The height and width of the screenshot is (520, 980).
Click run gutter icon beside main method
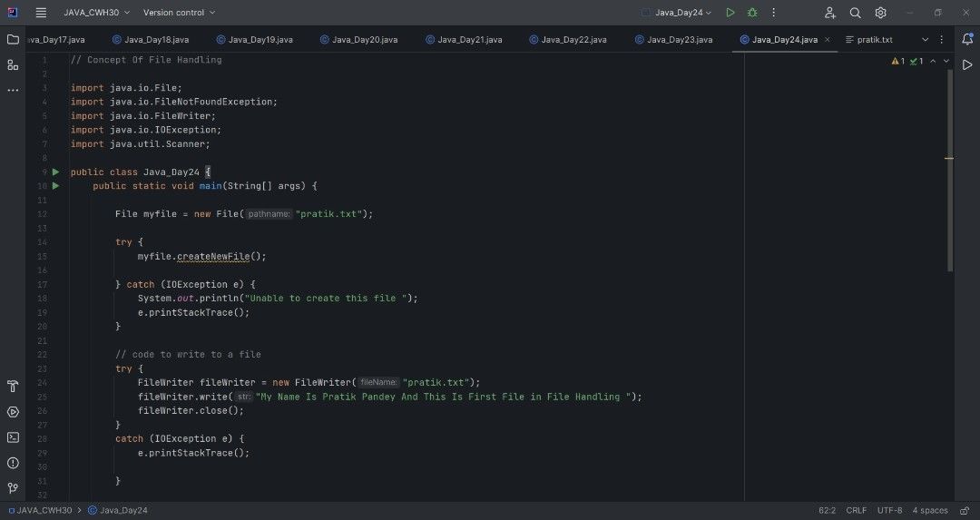click(x=55, y=186)
